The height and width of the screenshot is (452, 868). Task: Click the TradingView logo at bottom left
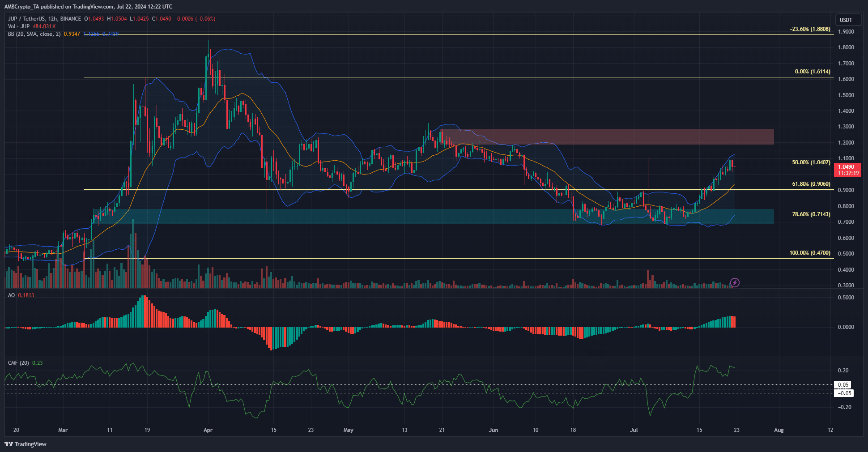point(26,444)
